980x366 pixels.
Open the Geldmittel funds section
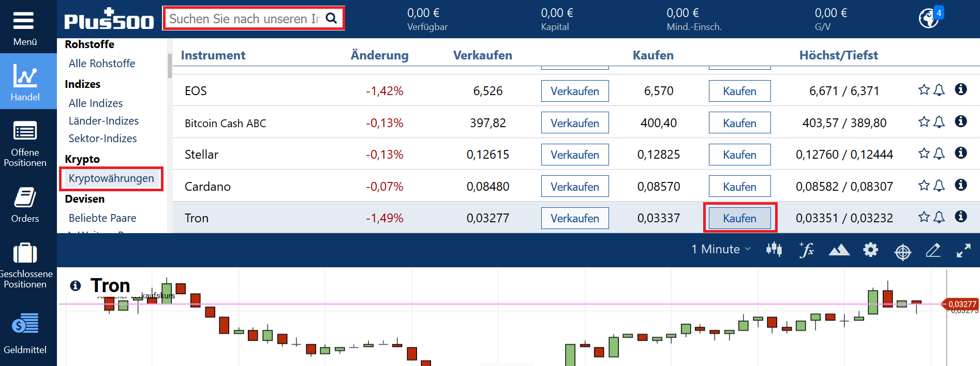click(25, 333)
